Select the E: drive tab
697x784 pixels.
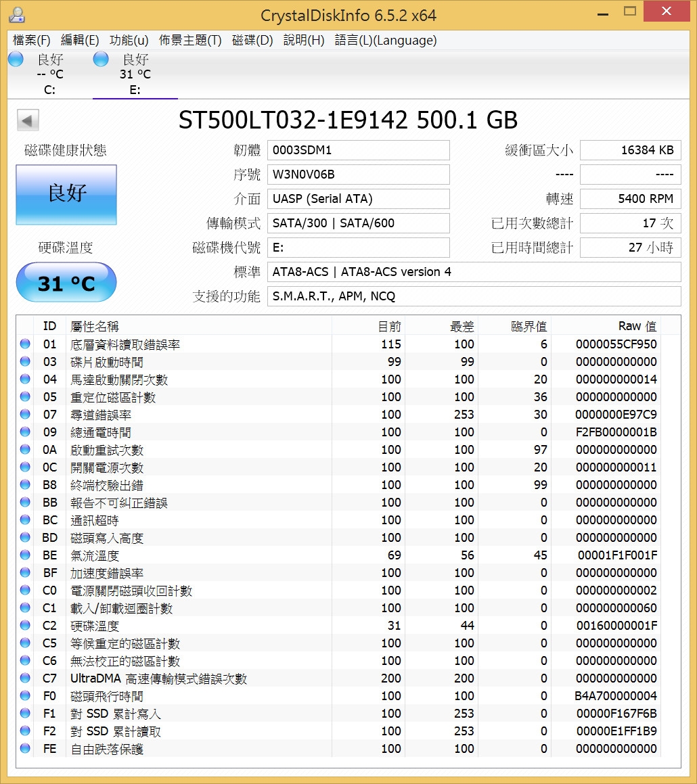click(135, 74)
